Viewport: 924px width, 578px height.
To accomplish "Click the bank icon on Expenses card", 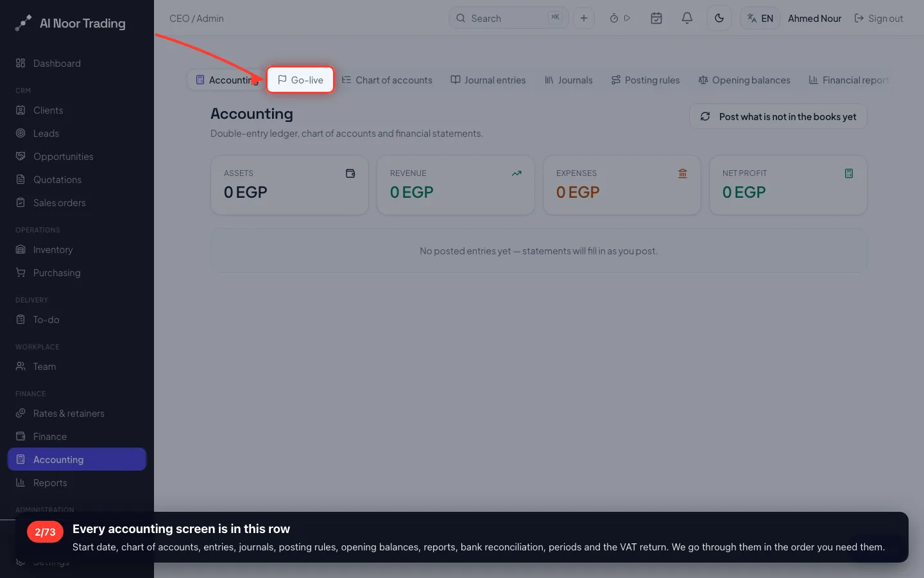I will (x=683, y=173).
